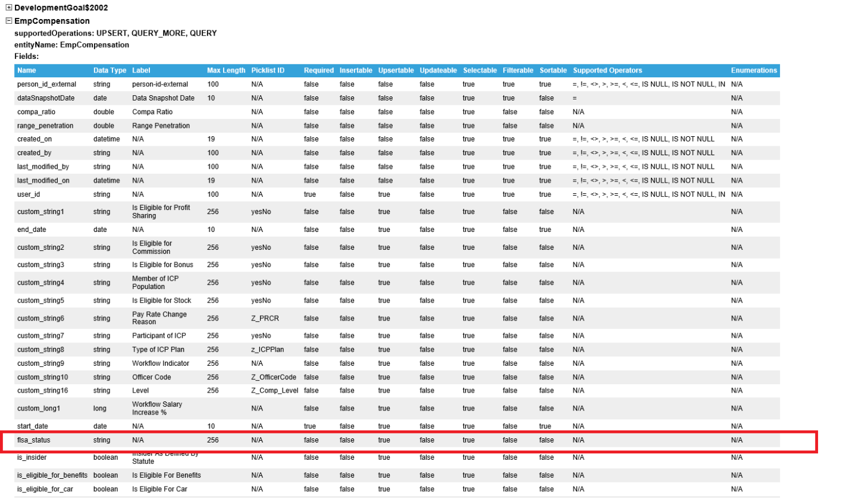Click the Member of ICP Population label
The image size is (868, 502).
coord(155,283)
